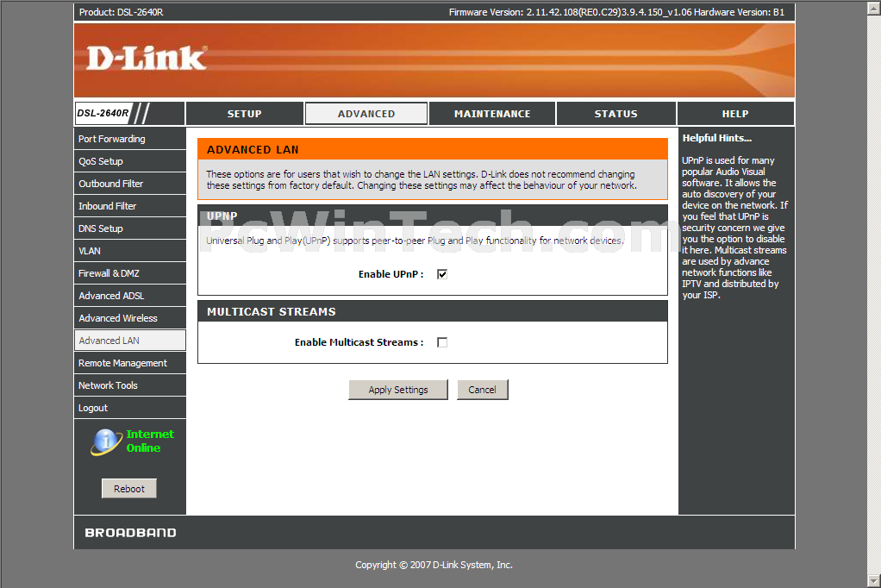Open Remote Management settings
Viewport: 881px width, 588px height.
tap(130, 363)
